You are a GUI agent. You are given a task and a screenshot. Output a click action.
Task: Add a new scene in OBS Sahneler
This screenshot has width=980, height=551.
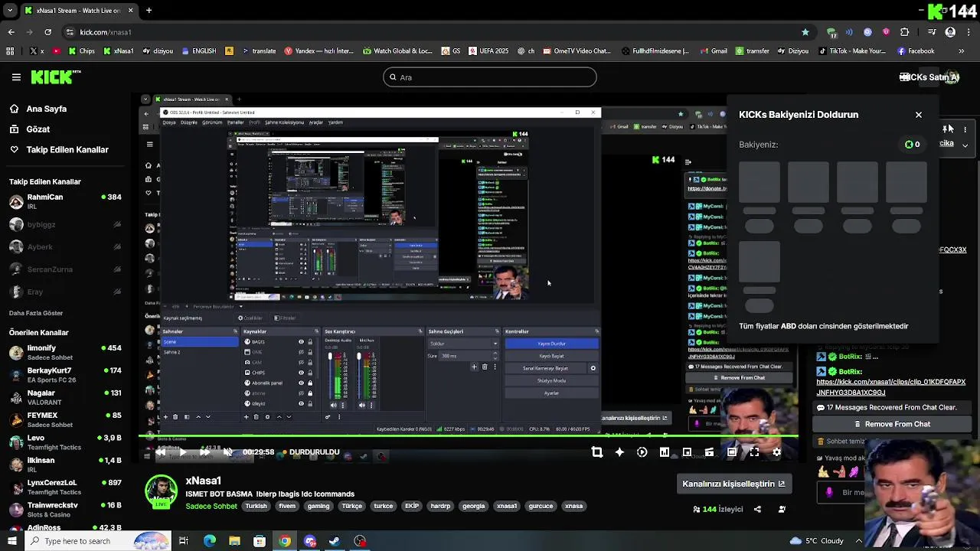point(165,417)
